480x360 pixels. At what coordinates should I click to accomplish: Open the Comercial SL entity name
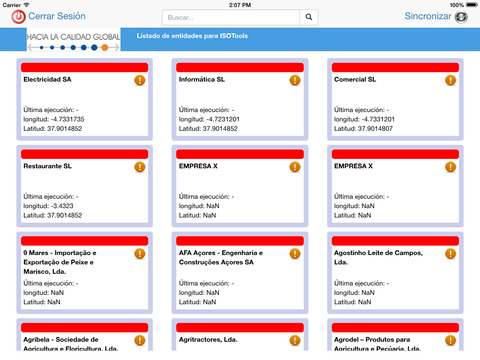(355, 79)
